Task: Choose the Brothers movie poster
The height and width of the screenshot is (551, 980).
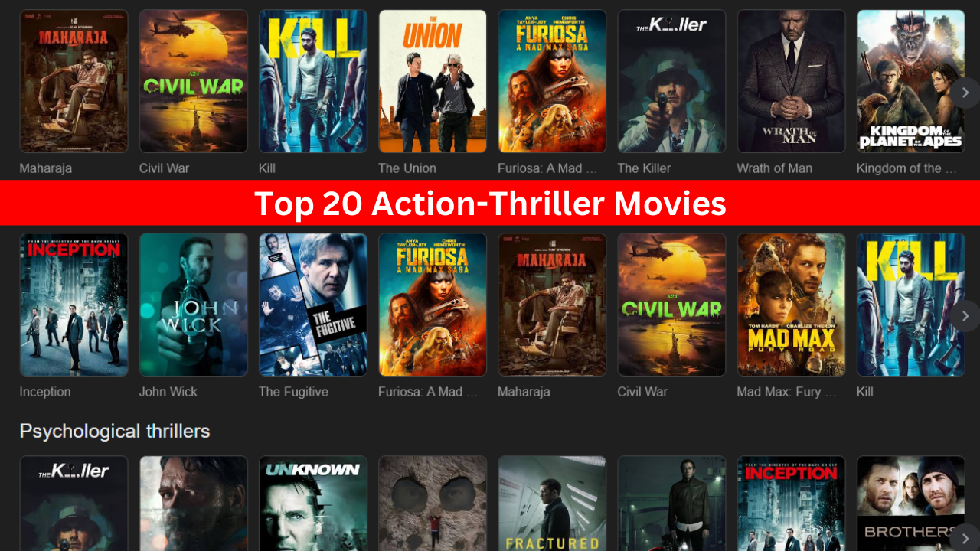Action: pos(910,504)
